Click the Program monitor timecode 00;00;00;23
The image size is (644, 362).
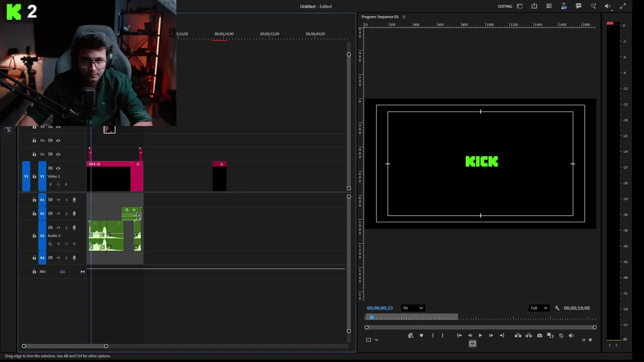[x=380, y=308]
